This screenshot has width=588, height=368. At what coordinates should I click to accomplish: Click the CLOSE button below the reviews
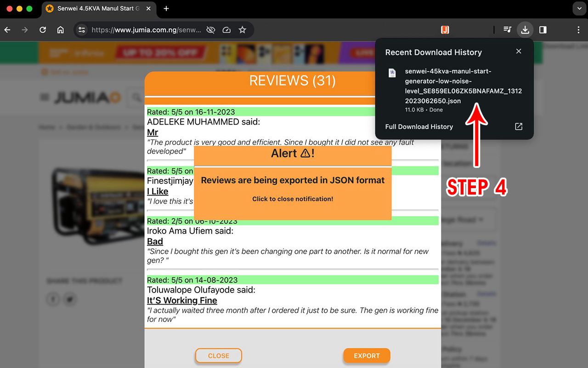pos(218,355)
